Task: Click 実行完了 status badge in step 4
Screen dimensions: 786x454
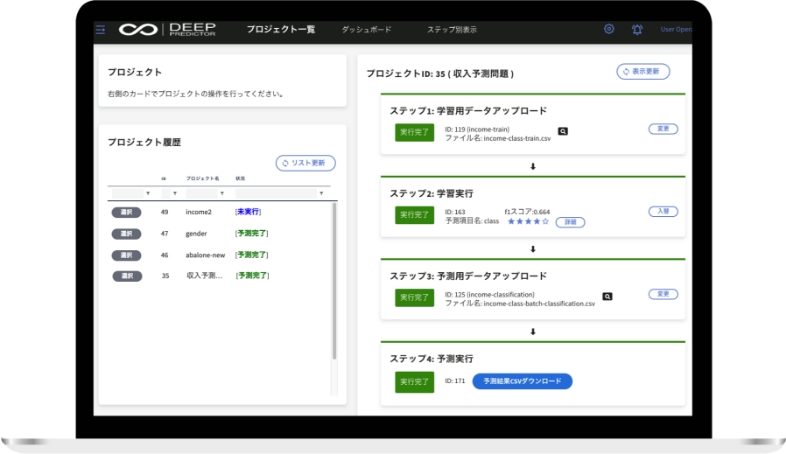Action: [x=414, y=382]
